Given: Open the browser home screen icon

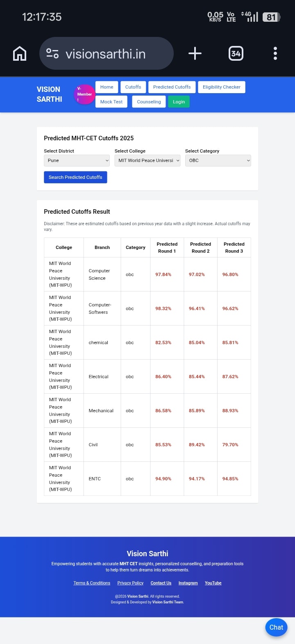Looking at the screenshot, I should point(19,53).
